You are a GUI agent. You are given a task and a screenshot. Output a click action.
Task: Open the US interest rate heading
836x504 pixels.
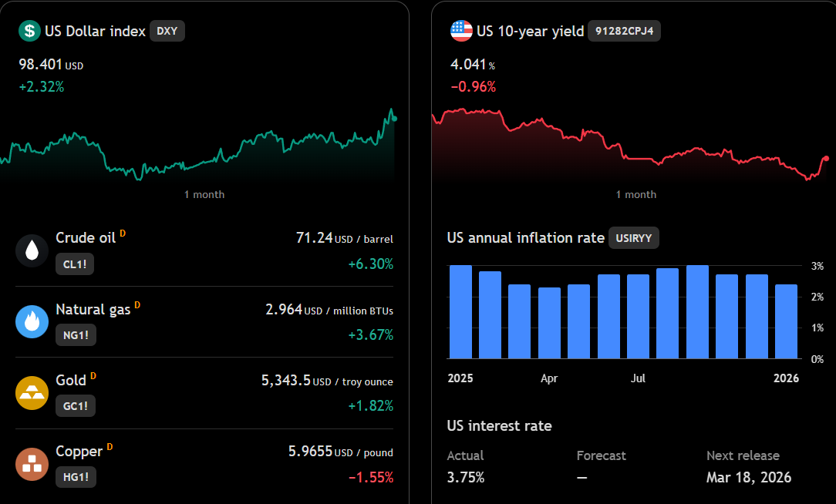click(x=499, y=425)
